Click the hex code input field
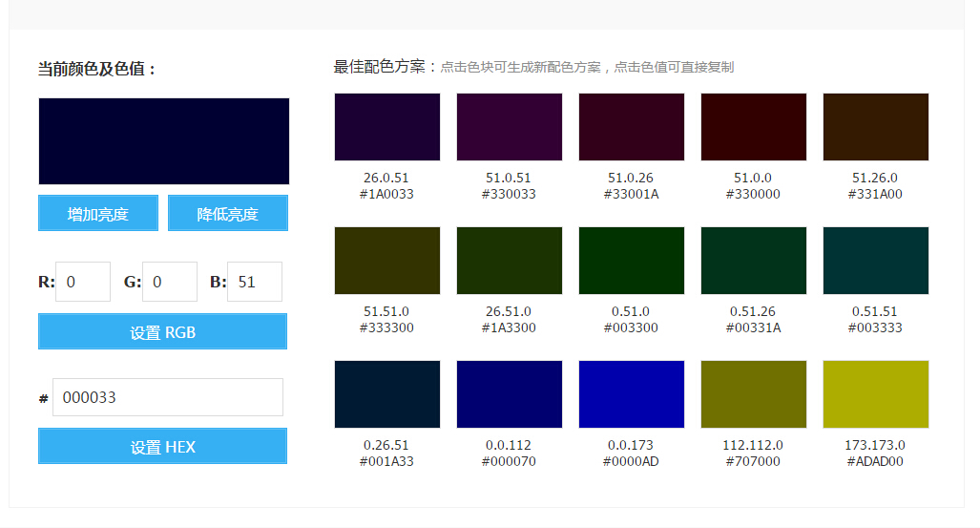Viewport: 980px width, 528px height. pyautogui.click(x=168, y=397)
